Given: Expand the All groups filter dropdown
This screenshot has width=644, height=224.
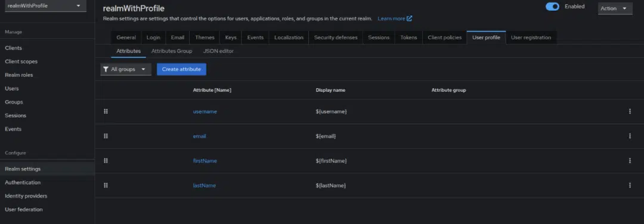Looking at the screenshot, I should click(x=126, y=69).
